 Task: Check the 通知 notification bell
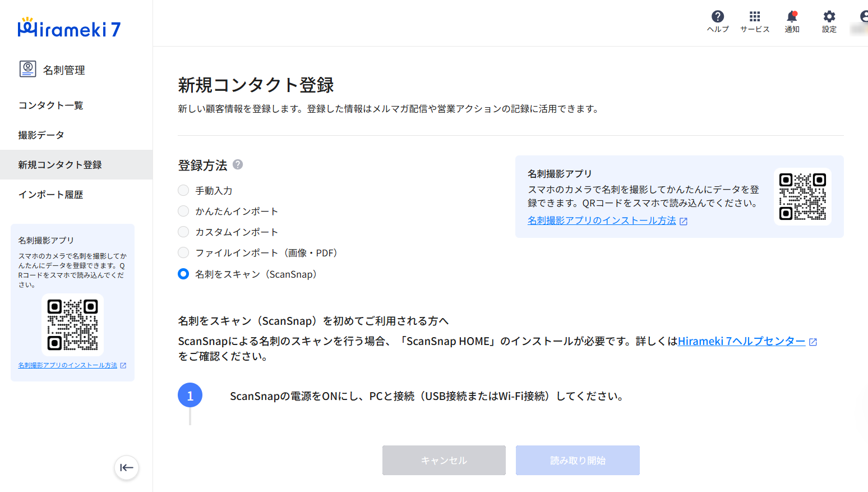[792, 17]
